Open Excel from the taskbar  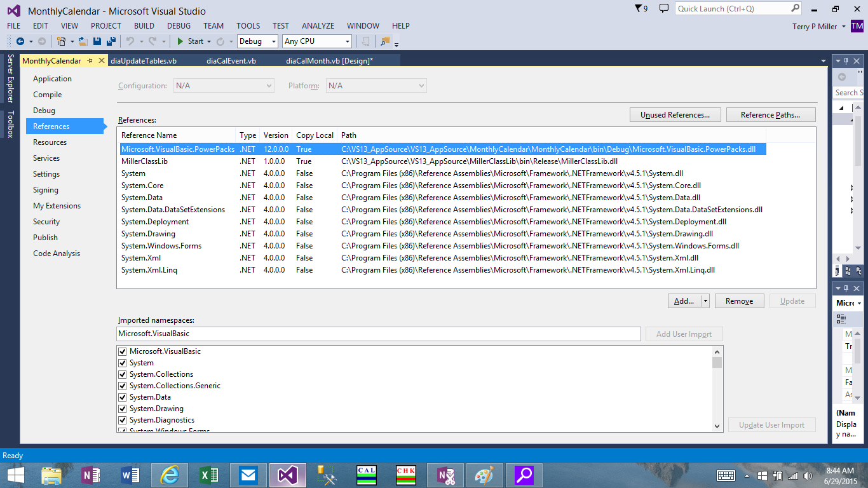point(208,475)
